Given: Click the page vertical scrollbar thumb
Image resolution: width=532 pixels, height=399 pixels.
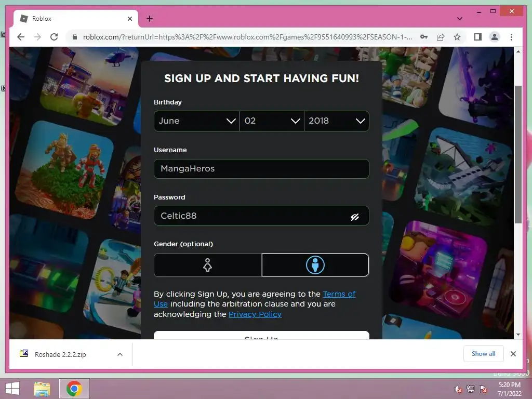Looking at the screenshot, I should [518, 154].
